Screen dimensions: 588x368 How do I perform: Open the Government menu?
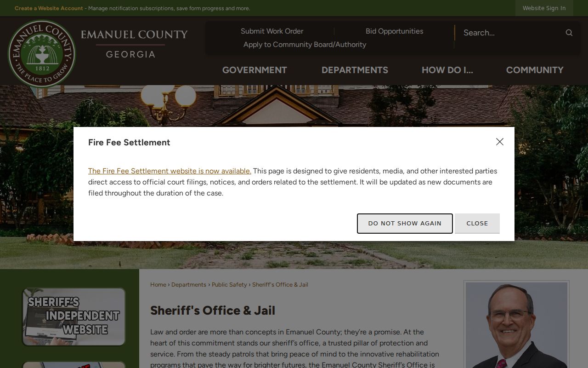pos(254,70)
